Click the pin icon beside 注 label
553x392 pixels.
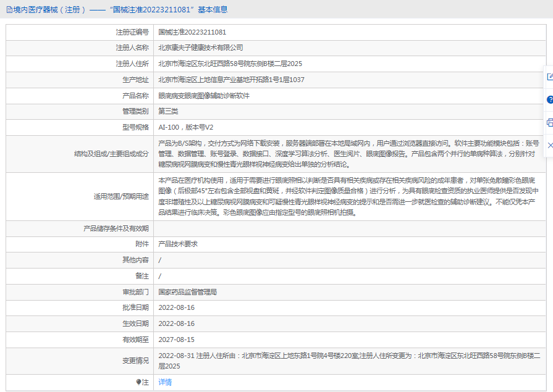tap(139, 382)
